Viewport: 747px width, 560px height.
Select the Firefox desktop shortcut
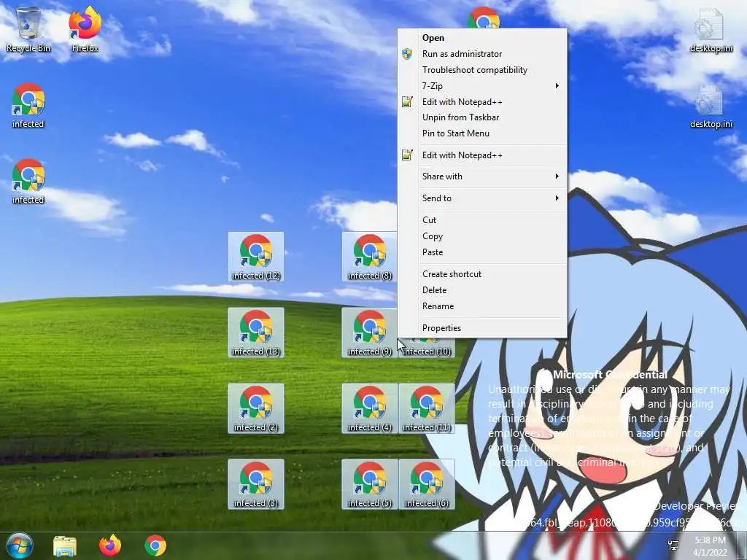85,29
